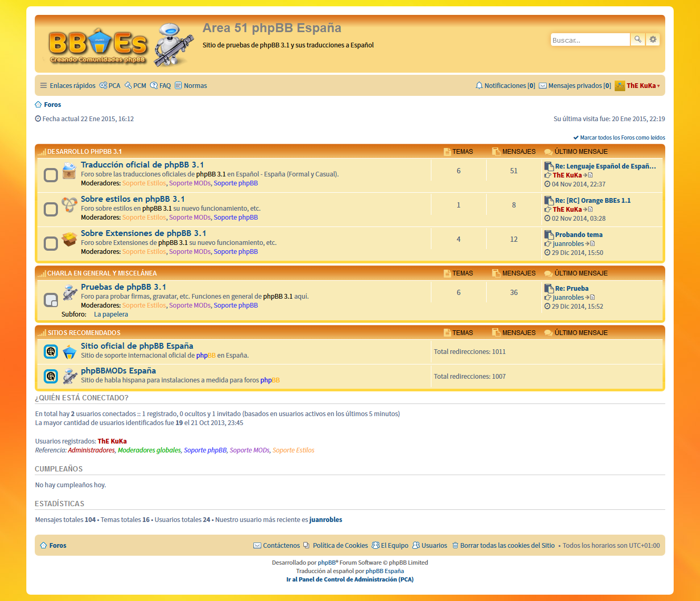Select FAQ in the navigation bar
Viewport: 700px width, 601px height.
(165, 85)
